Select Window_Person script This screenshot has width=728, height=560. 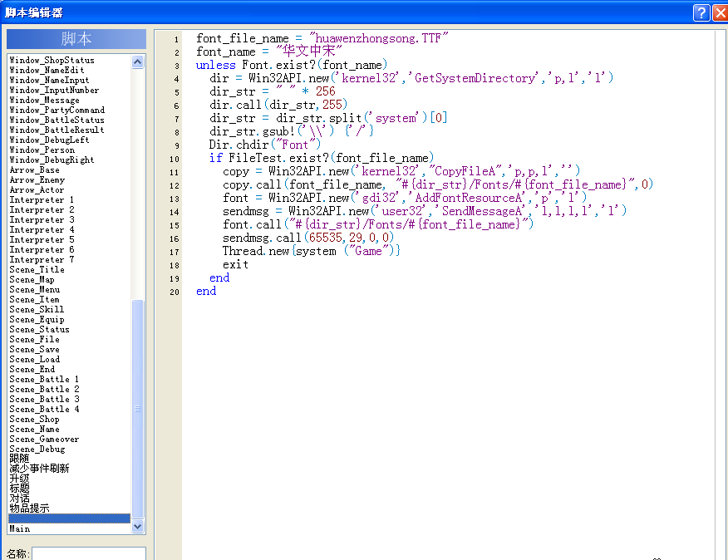42,150
